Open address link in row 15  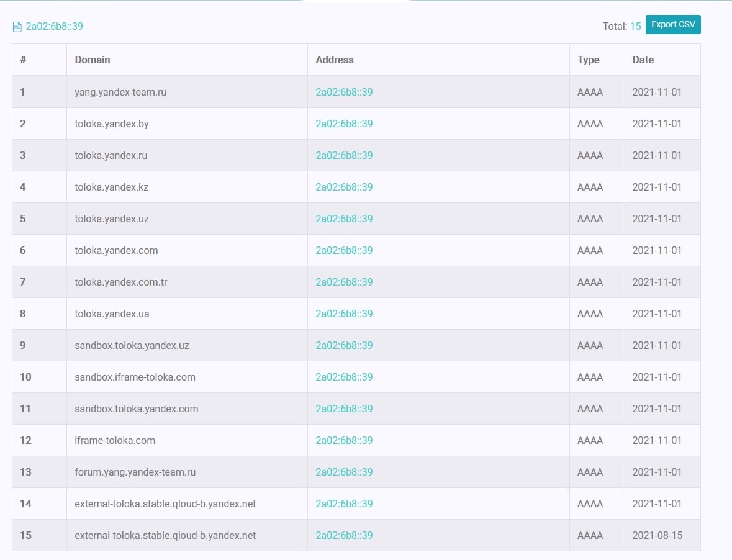tap(344, 536)
